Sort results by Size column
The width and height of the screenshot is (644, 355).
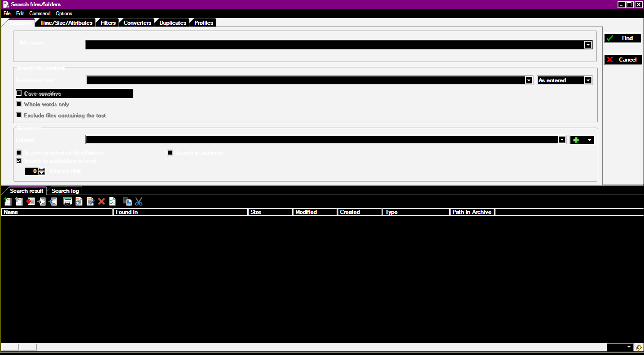(270, 212)
